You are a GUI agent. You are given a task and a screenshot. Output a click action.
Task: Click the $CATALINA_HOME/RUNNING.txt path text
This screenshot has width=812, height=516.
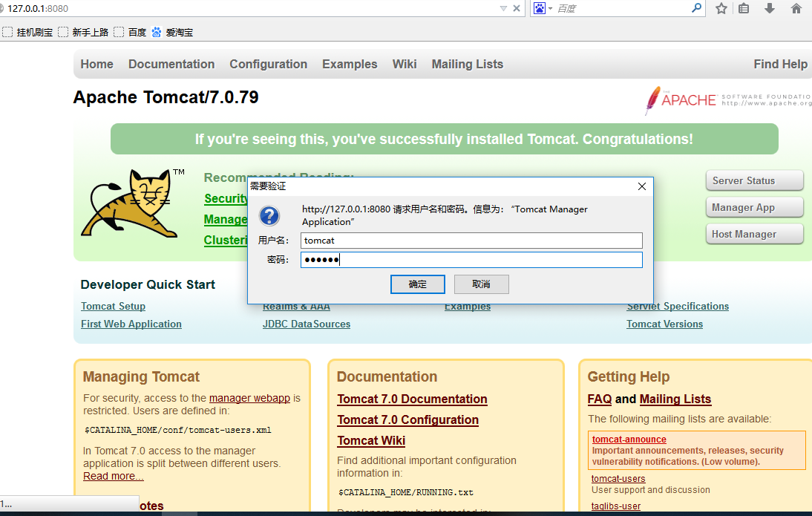[405, 492]
